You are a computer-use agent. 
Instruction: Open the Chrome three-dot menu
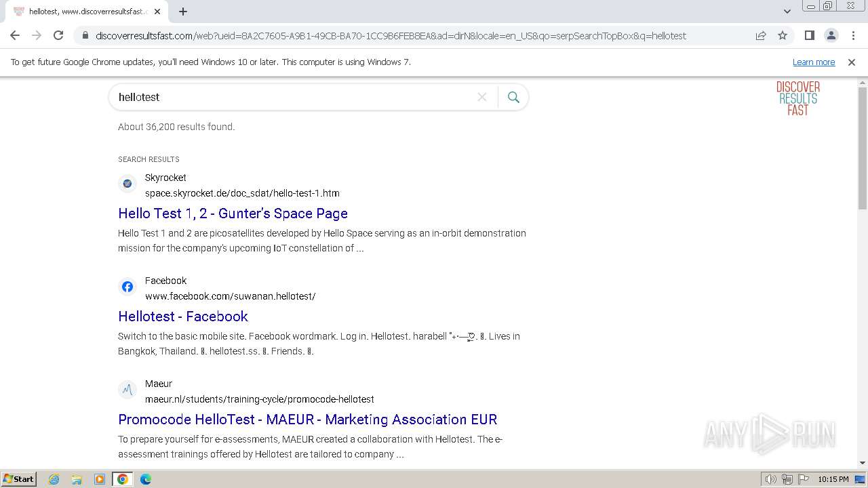(x=853, y=35)
